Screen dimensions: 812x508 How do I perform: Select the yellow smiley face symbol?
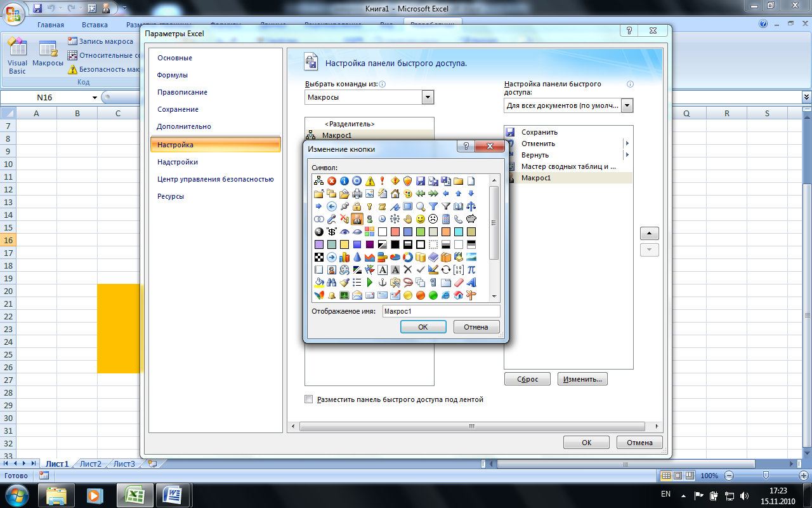(x=420, y=219)
